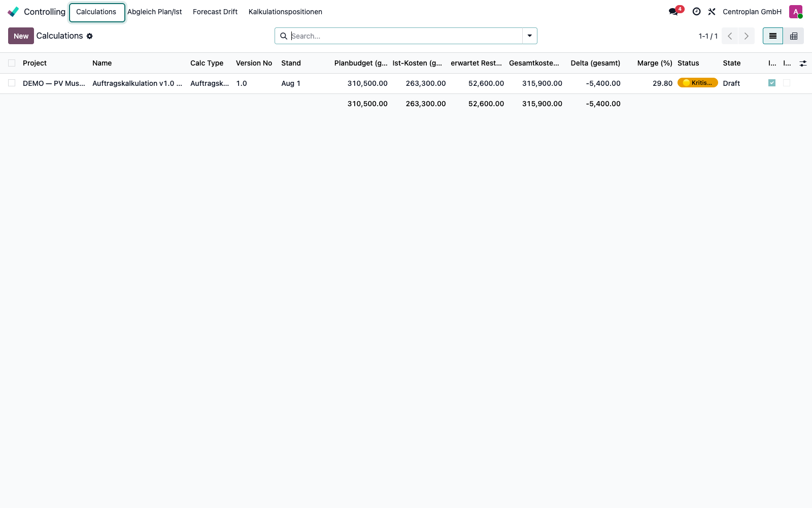The width and height of the screenshot is (812, 508).
Task: Sort by the Name column header
Action: (102, 63)
